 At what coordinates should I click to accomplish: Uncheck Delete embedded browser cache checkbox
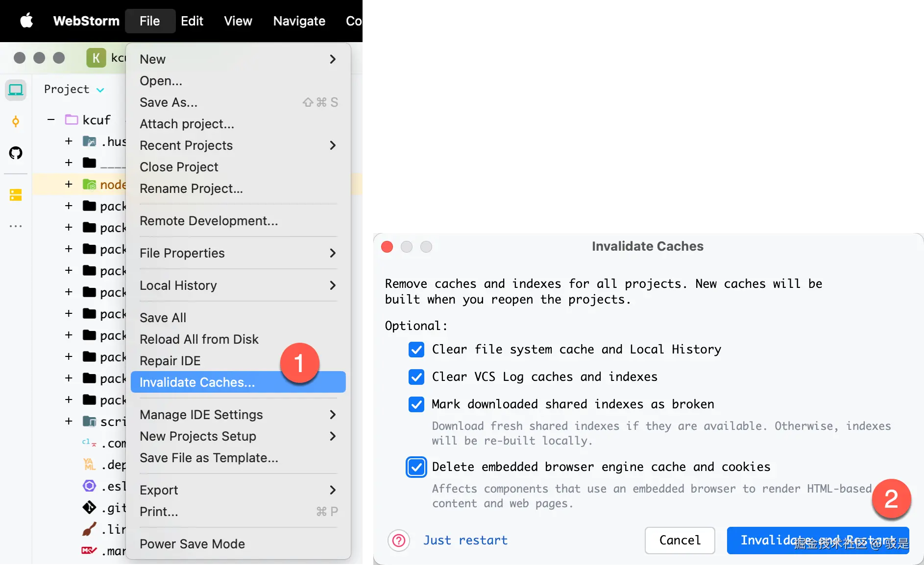point(416,467)
